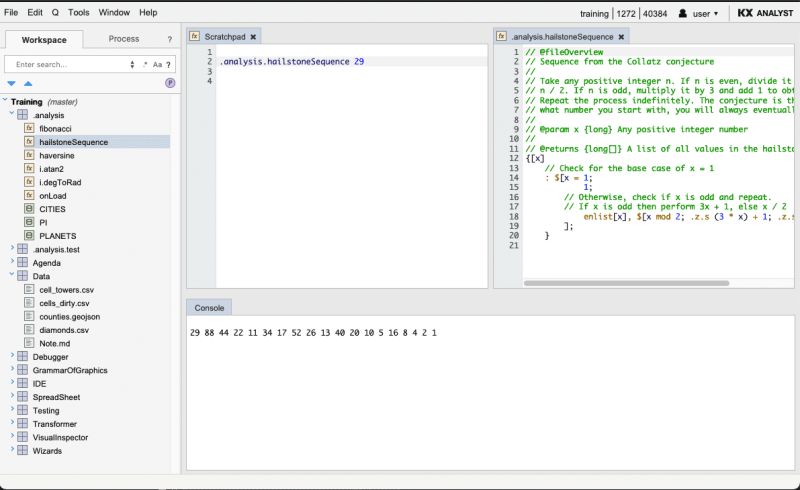Click the fx icon beside haversine

(x=29, y=155)
